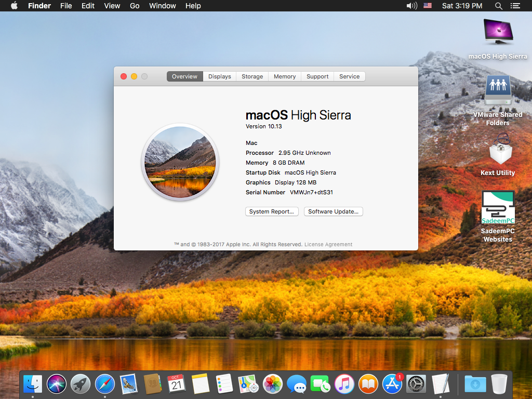Click the Sat 3:19 PM clock

click(462, 6)
